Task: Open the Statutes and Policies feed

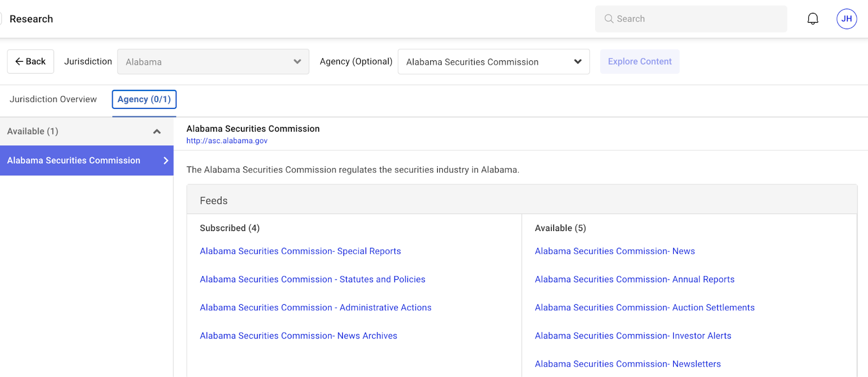Action: [x=312, y=279]
